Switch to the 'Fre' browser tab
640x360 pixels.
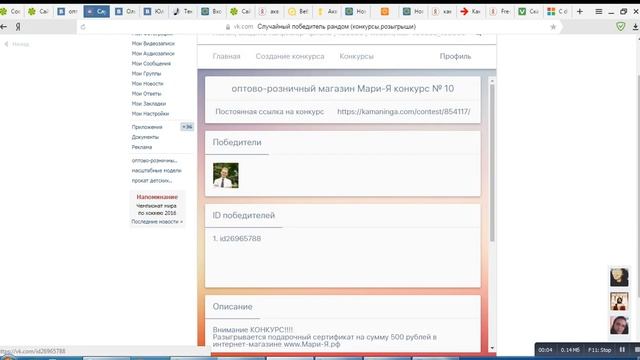(500, 11)
